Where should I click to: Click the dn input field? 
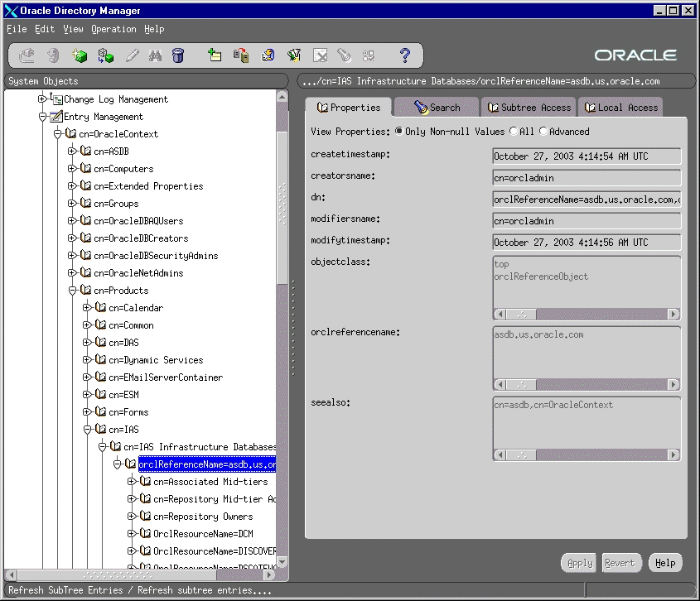click(x=587, y=200)
